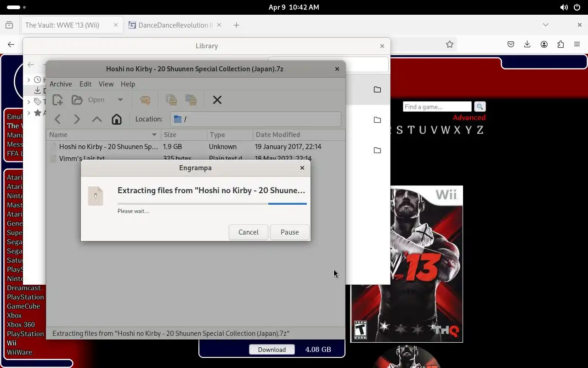
Task: Open the Firefox View icon
Action: click(9, 25)
